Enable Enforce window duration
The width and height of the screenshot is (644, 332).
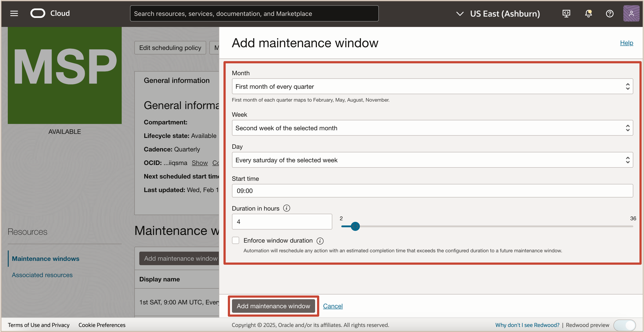coord(235,240)
